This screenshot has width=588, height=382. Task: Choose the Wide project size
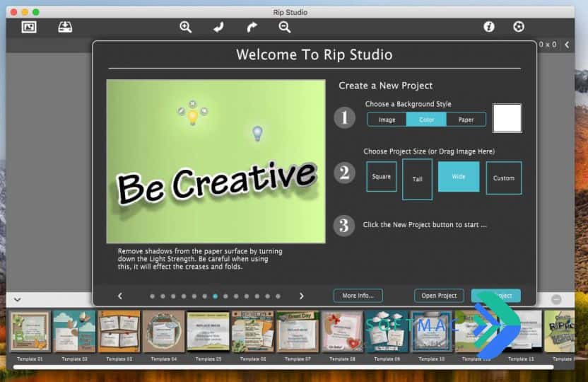[459, 176]
